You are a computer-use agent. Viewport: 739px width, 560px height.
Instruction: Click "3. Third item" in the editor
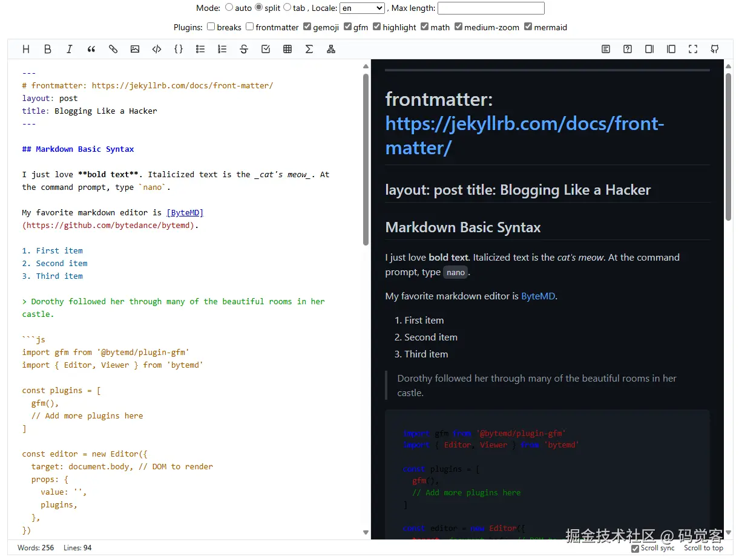point(52,276)
